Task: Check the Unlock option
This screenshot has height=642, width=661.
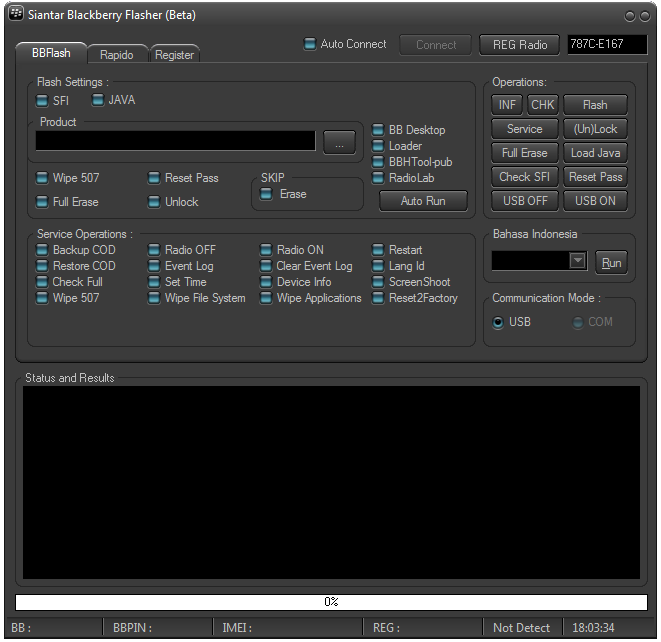Action: 154,202
